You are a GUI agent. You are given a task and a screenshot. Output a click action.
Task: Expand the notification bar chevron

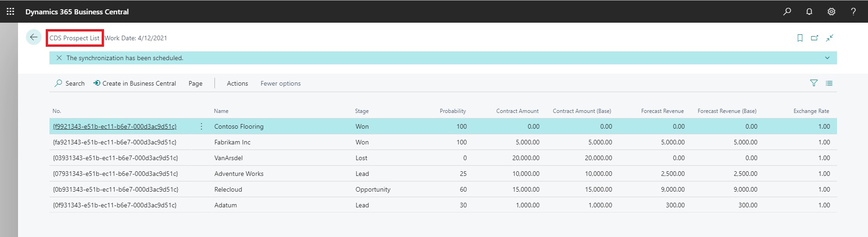tap(827, 58)
